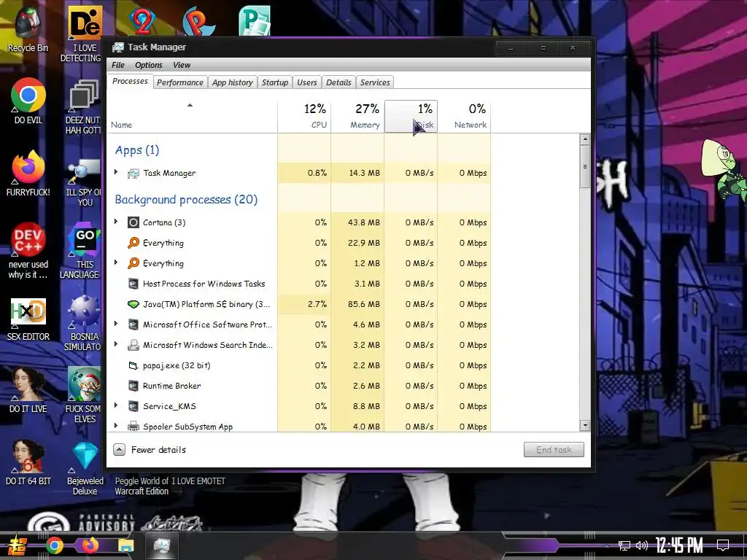The width and height of the screenshot is (747, 560).
Task: Click the Background processes (20) heading
Action: pos(186,200)
